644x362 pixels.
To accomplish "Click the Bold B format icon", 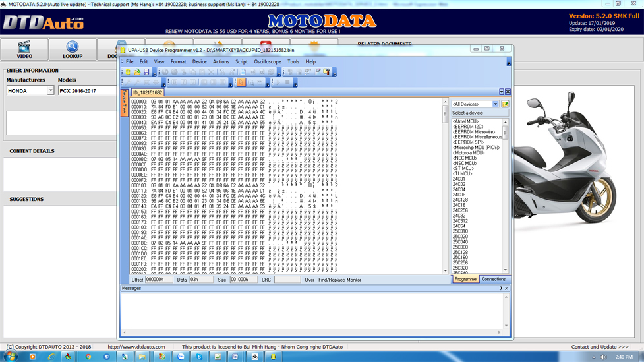I will 174,82.
